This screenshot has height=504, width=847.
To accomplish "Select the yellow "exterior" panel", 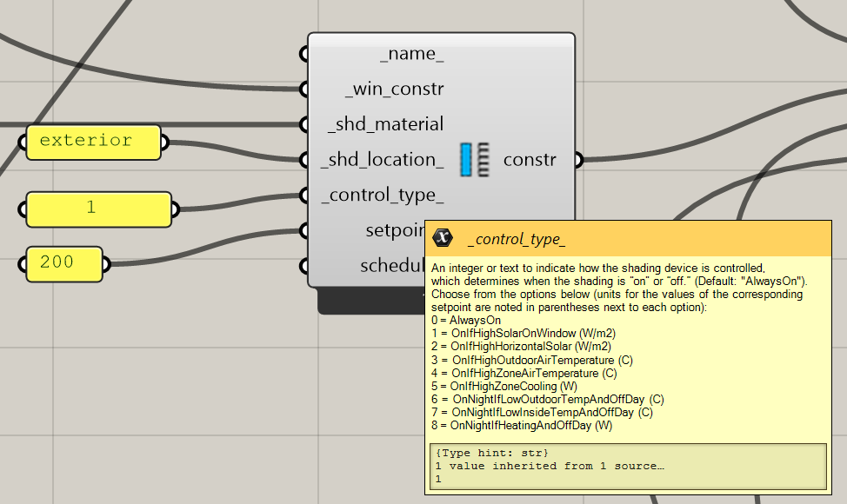I will pos(93,142).
